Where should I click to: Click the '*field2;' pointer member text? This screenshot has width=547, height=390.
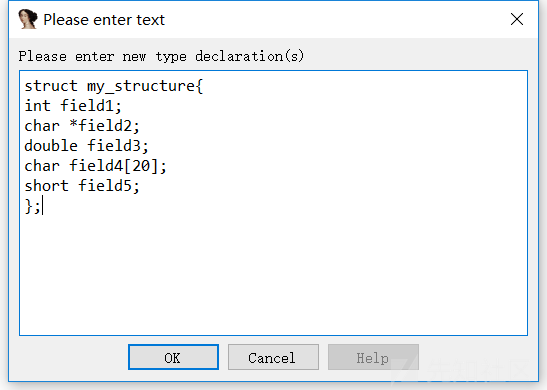pyautogui.click(x=105, y=126)
